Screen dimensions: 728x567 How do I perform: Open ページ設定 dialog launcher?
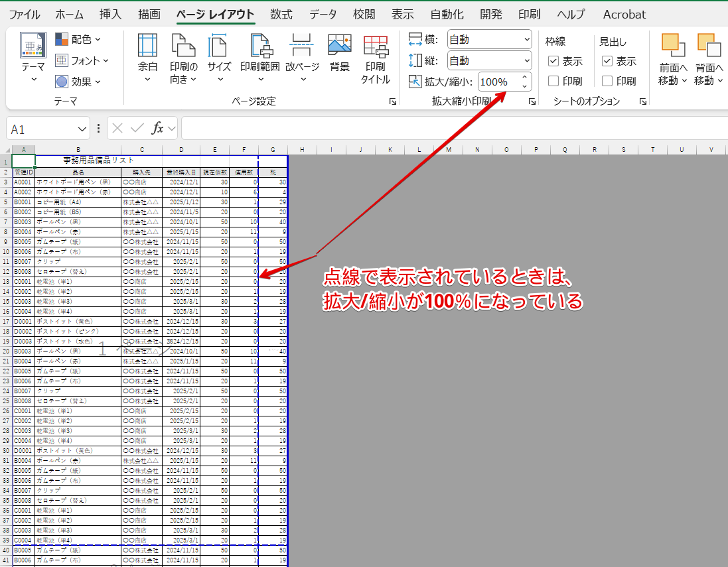click(393, 101)
